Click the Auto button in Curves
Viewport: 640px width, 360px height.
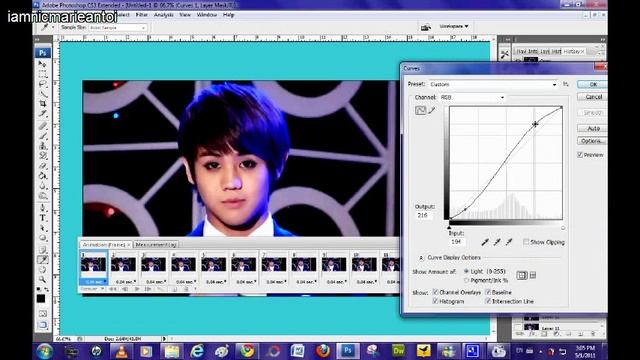(x=593, y=128)
